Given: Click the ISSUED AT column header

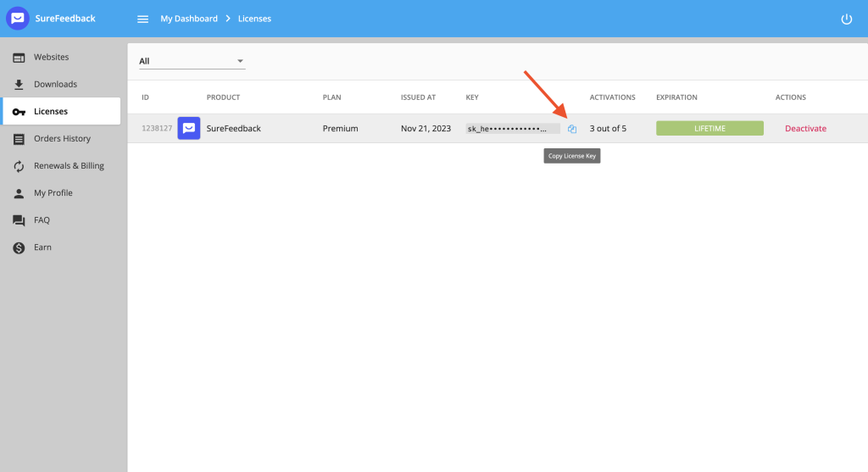Looking at the screenshot, I should 418,97.
